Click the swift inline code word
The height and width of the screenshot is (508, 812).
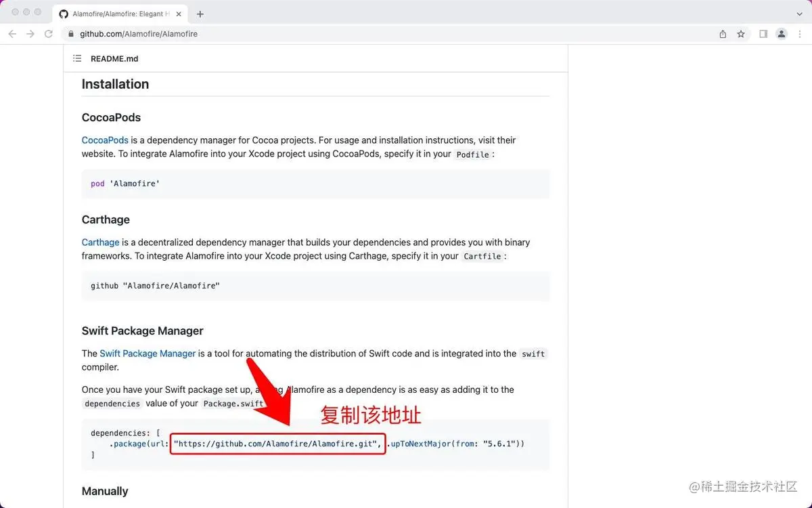pyautogui.click(x=533, y=354)
